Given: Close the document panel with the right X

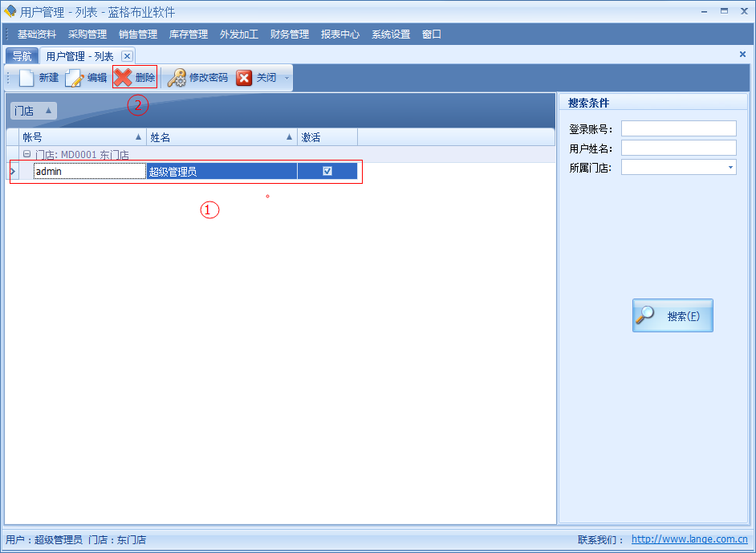Looking at the screenshot, I should coord(742,55).
